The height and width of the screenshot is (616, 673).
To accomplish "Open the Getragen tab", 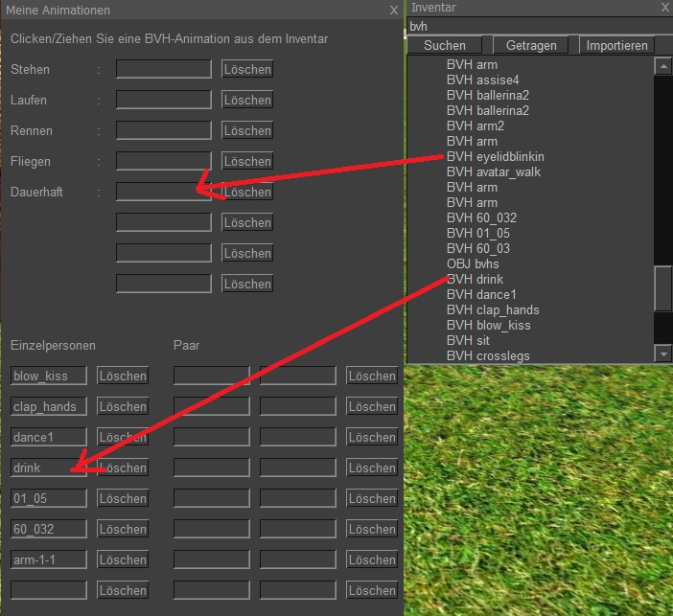I will coord(530,45).
